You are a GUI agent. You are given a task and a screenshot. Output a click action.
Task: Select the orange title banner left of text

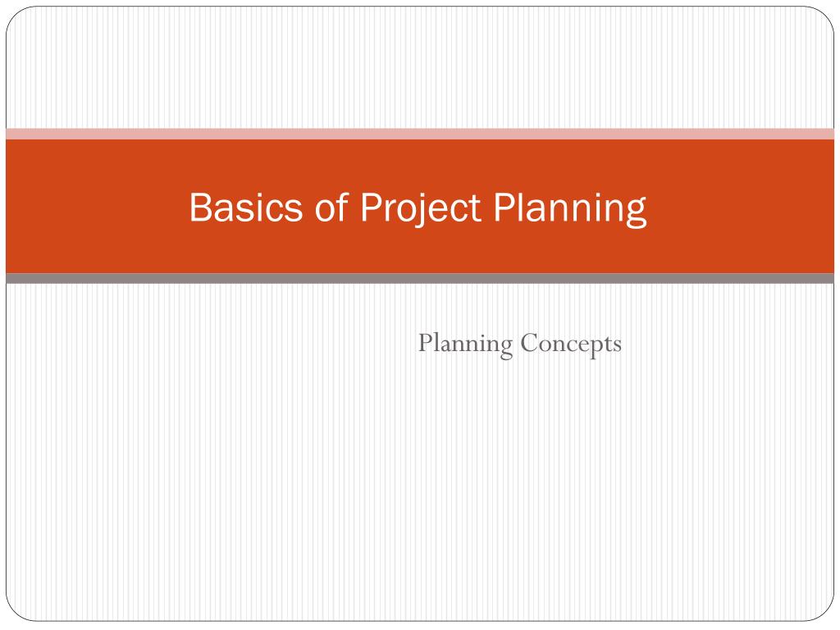[x=97, y=206]
